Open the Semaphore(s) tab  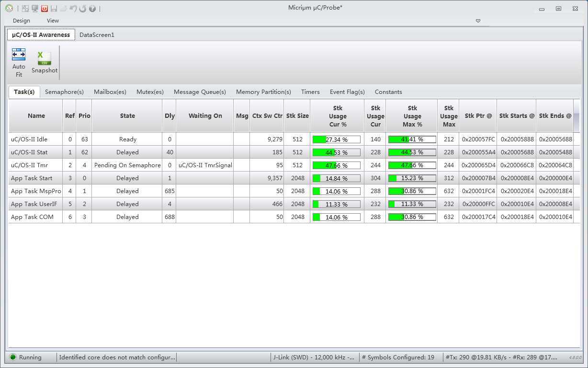pos(64,92)
